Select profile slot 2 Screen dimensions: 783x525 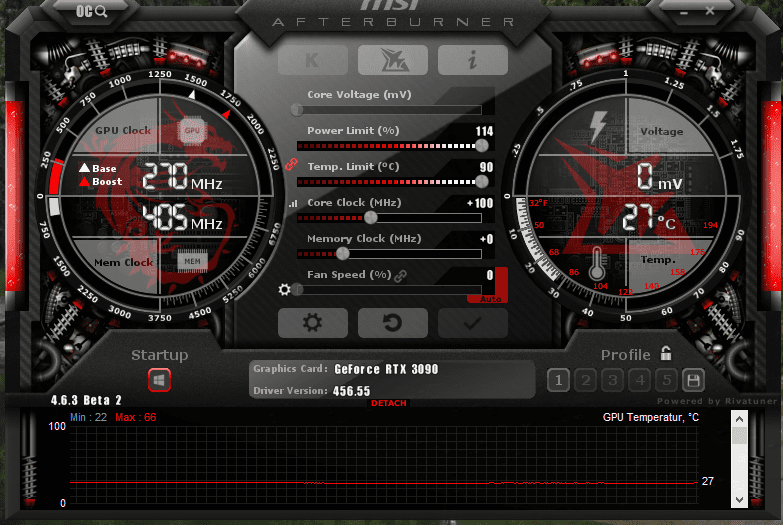[586, 381]
